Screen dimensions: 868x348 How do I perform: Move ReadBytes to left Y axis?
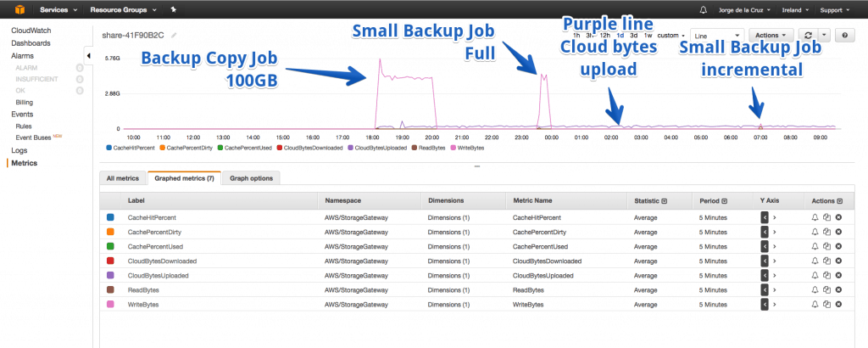(765, 289)
